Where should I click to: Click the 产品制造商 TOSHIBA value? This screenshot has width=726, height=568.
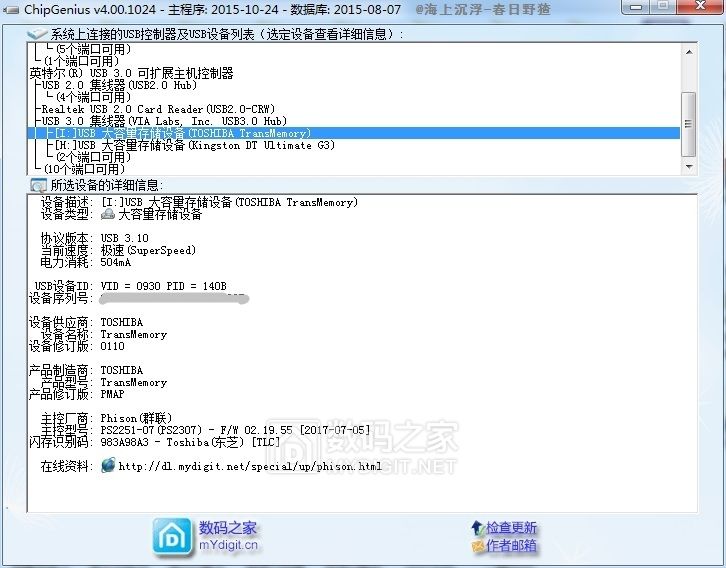point(122,370)
